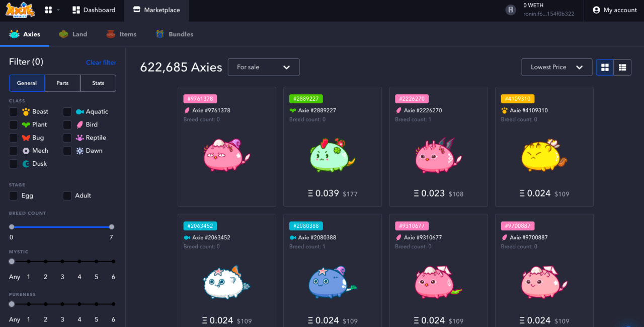Screen dimensions: 644x327
Task: Click the Bug butterfly icon
Action: [x=26, y=138]
